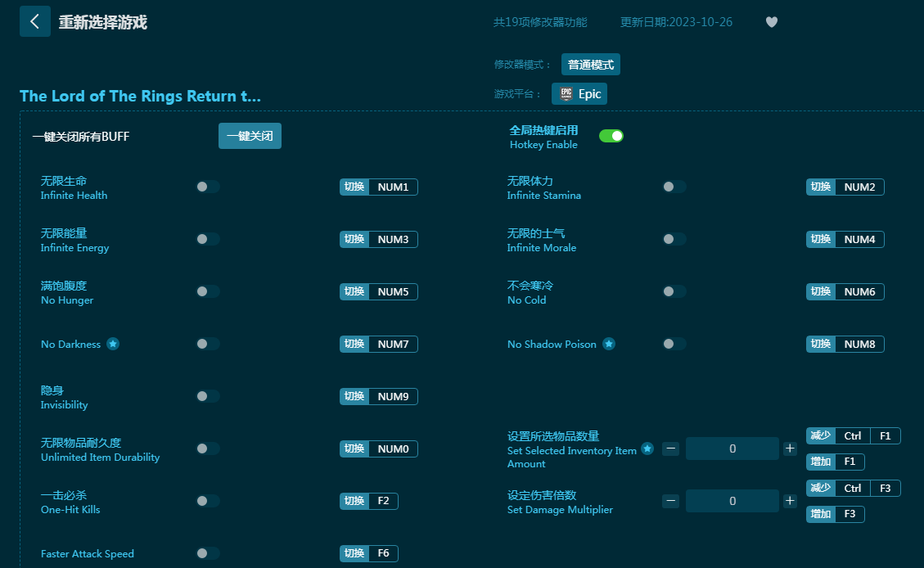Enable No Darkness switch
This screenshot has width=924, height=568.
tap(208, 344)
